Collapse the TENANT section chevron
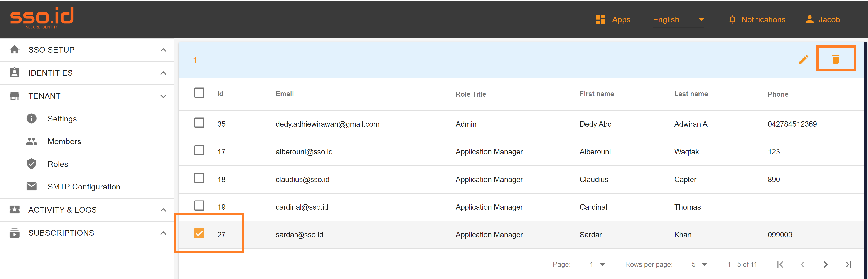Image resolution: width=868 pixels, height=279 pixels. pyautogui.click(x=163, y=96)
